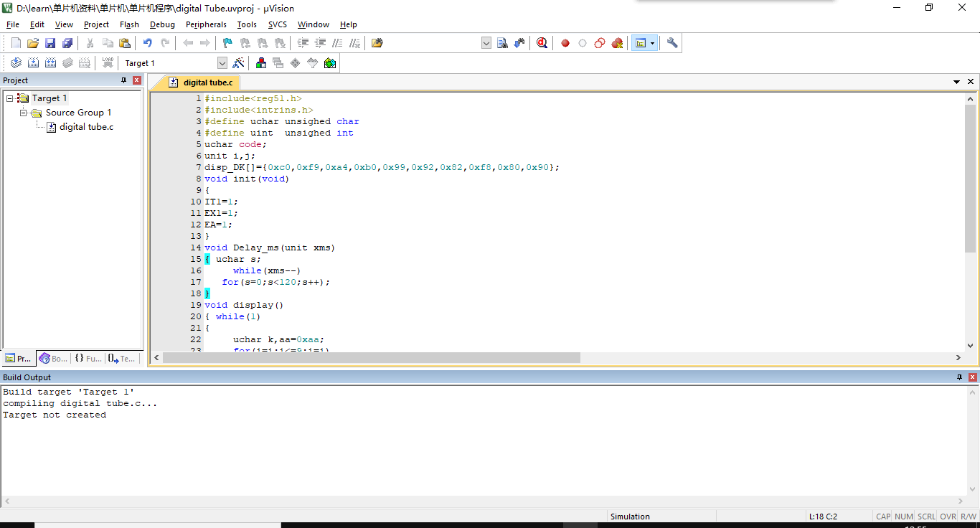Open the editor tab list dropdown arrow

click(x=956, y=82)
